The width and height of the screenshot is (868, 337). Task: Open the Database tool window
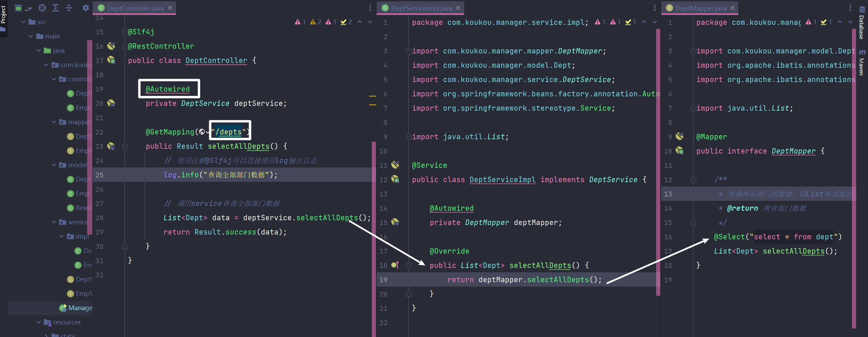862,23
